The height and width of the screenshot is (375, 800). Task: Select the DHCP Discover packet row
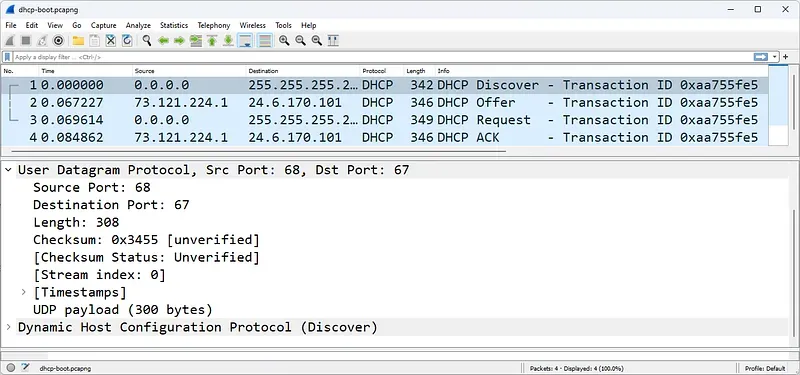click(385, 85)
